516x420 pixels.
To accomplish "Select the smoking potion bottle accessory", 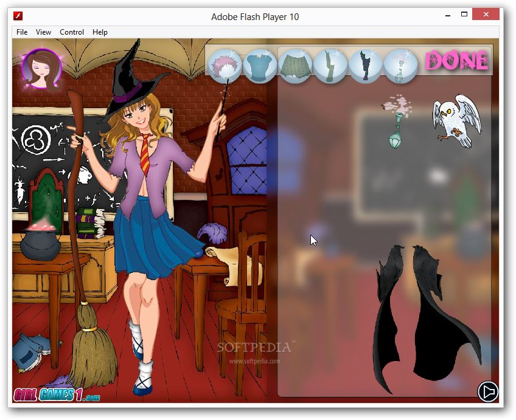I will pyautogui.click(x=397, y=122).
